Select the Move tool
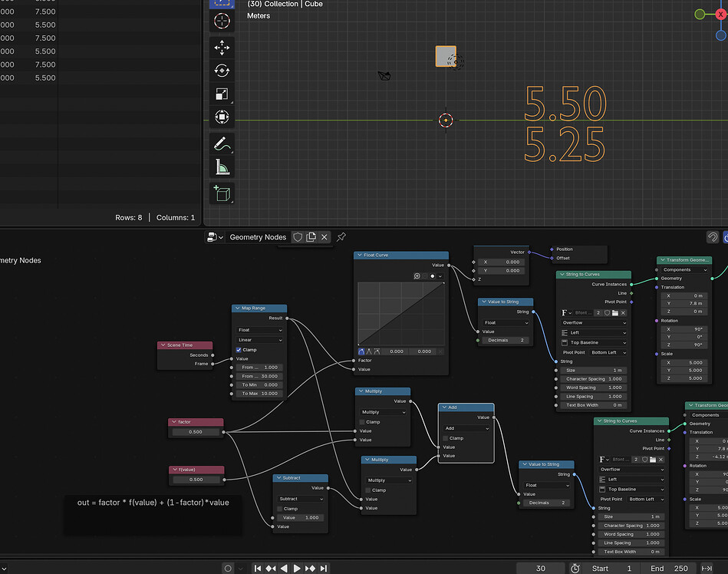Image resolution: width=728 pixels, height=574 pixels. click(222, 48)
